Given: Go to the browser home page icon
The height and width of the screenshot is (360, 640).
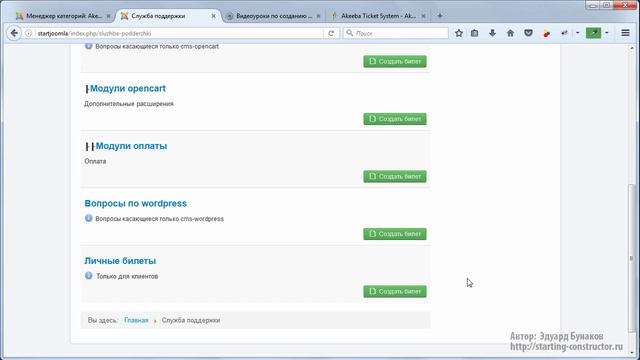Looking at the screenshot, I should tap(510, 33).
